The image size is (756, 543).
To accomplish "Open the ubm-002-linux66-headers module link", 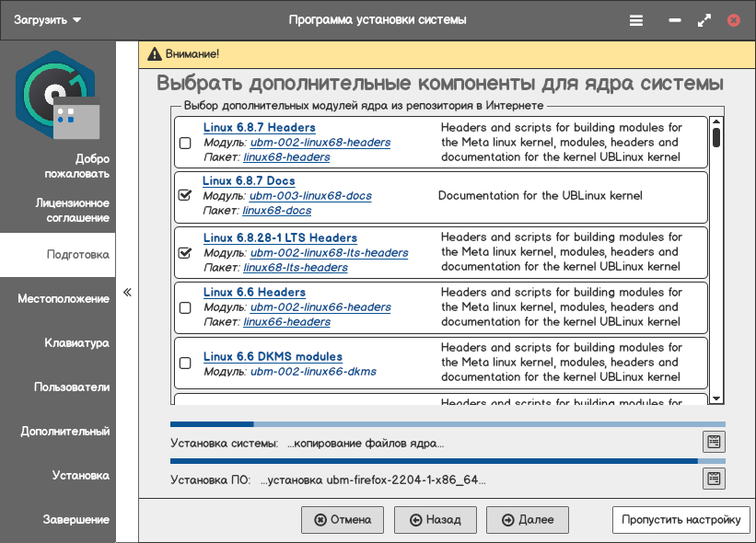I will tap(320, 307).
